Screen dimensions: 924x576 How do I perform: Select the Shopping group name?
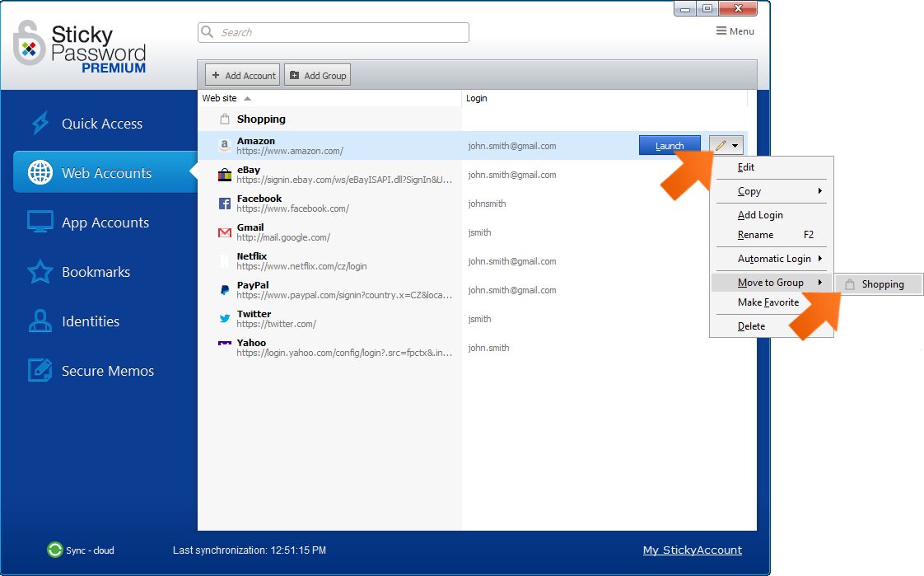261,119
